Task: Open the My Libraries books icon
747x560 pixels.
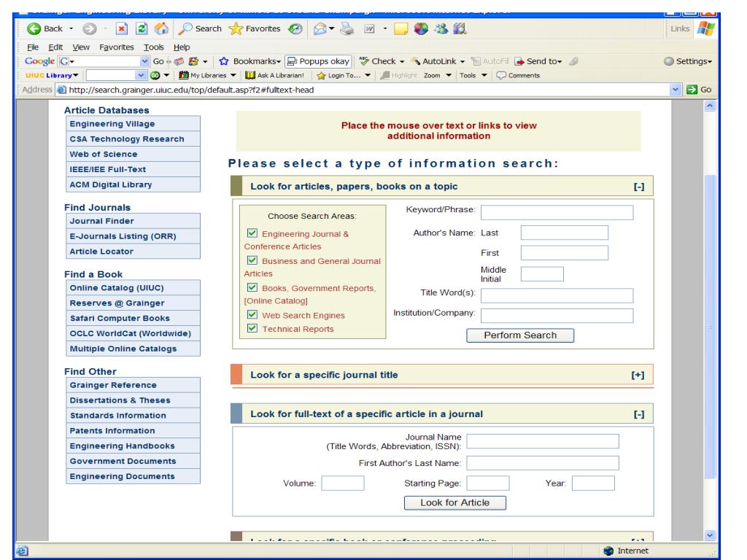Action: click(183, 75)
